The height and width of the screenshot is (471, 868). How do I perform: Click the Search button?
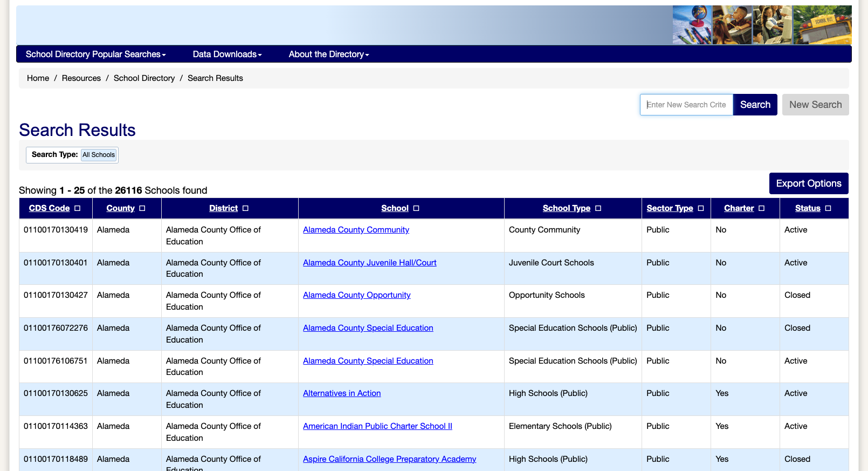[x=755, y=105]
